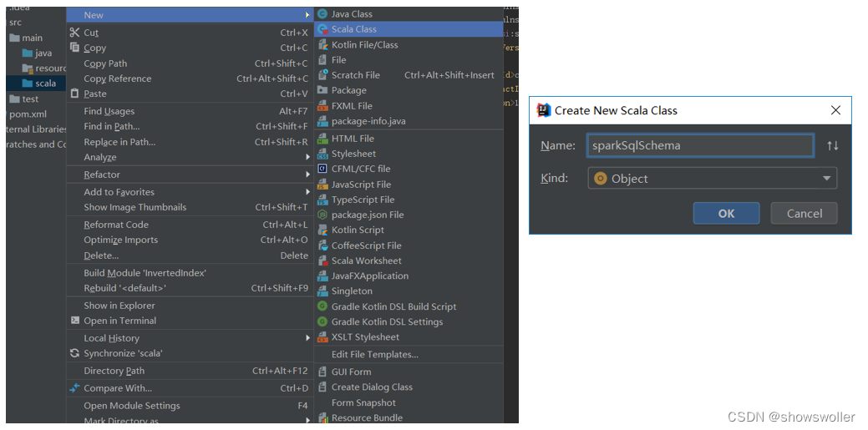Click the Singleton icon
The height and width of the screenshot is (430, 868).
click(x=322, y=291)
